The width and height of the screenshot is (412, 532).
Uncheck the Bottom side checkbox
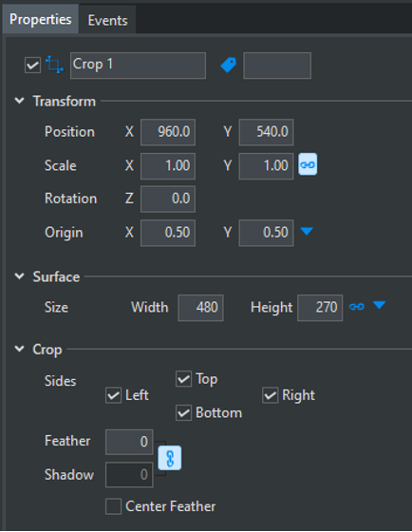pos(183,413)
